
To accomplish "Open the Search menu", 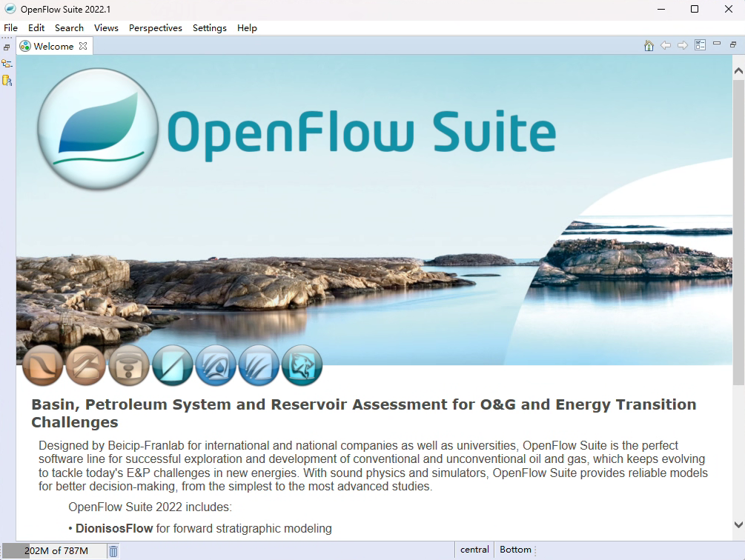I will (x=69, y=28).
